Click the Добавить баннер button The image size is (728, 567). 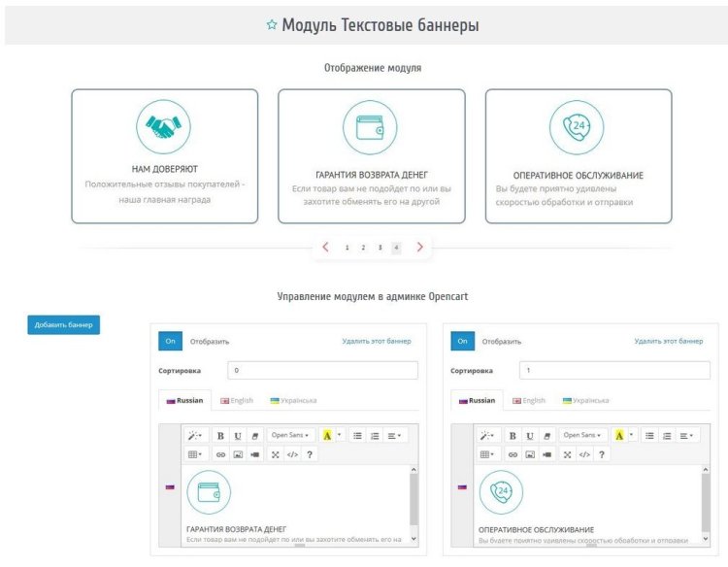click(x=63, y=324)
